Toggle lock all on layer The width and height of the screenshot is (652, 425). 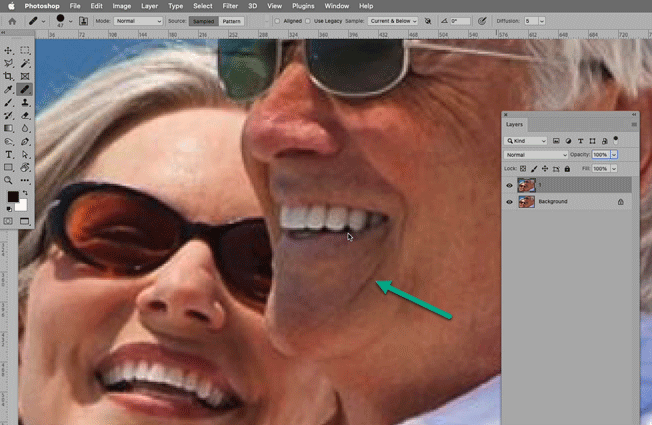(567, 168)
